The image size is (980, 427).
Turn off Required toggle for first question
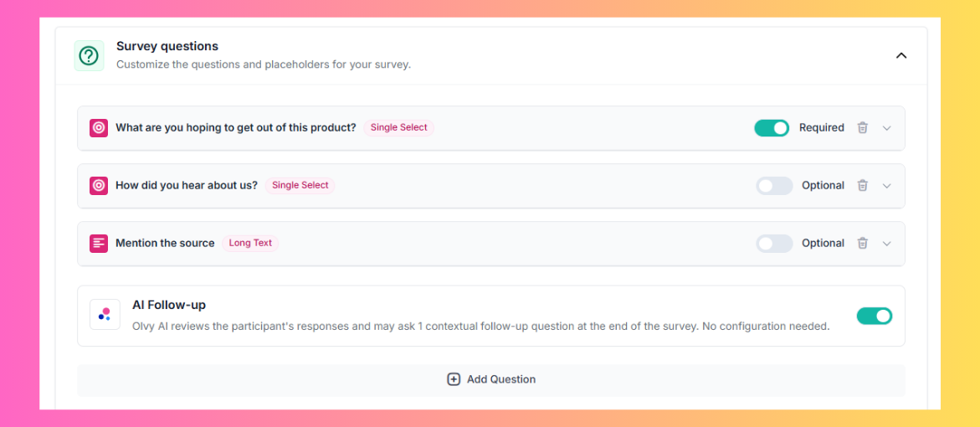click(x=772, y=127)
